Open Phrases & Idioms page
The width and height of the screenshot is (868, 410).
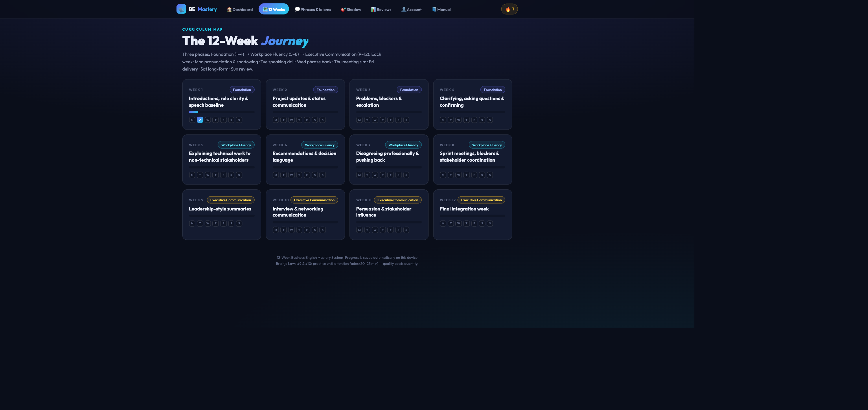pyautogui.click(x=313, y=10)
